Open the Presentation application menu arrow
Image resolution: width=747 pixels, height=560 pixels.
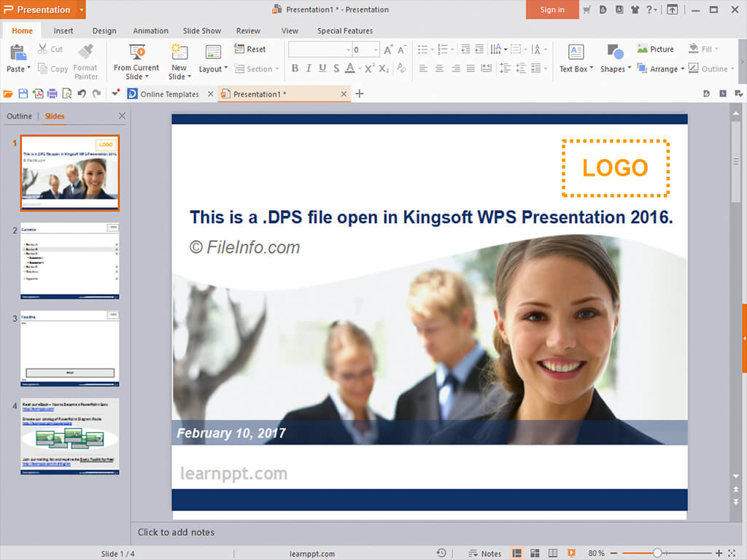[82, 9]
